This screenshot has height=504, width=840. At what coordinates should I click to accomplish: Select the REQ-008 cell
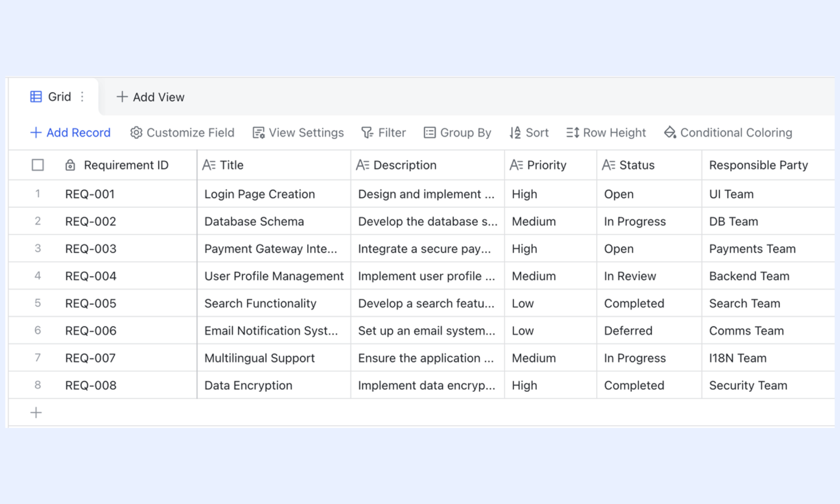[x=127, y=385]
